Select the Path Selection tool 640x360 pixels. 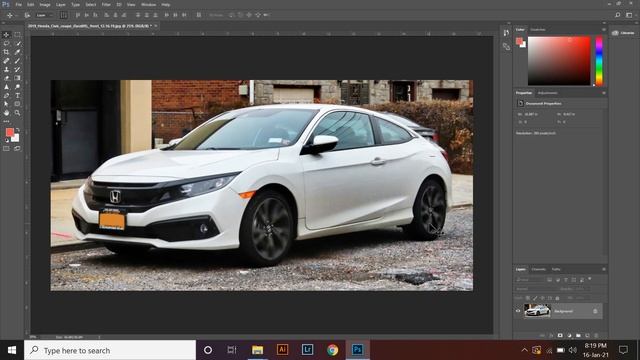[6, 104]
